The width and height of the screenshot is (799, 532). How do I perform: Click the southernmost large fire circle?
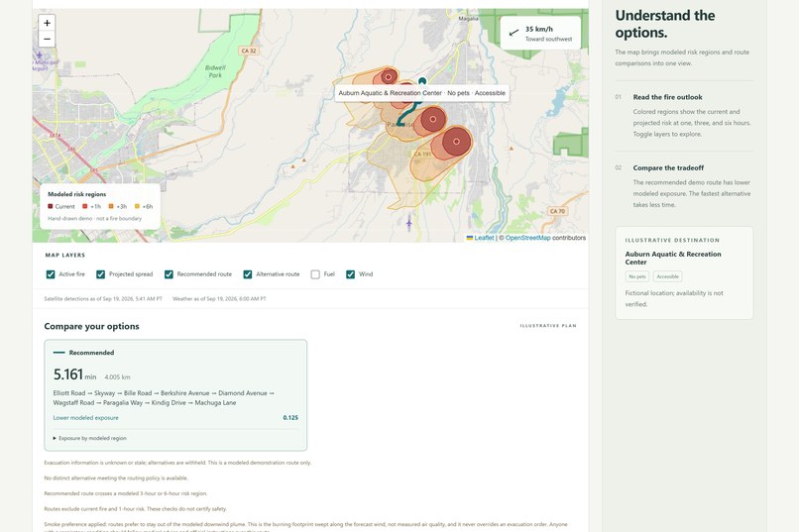pos(457,142)
